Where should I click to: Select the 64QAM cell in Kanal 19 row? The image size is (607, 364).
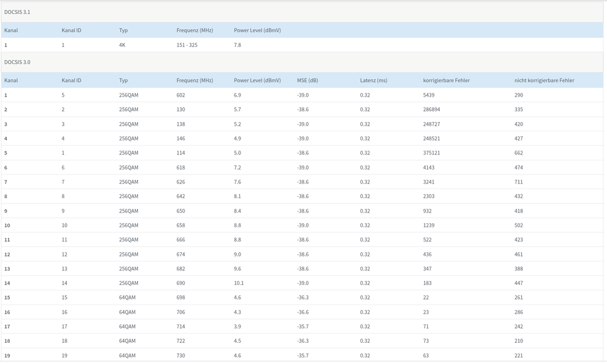(127, 355)
